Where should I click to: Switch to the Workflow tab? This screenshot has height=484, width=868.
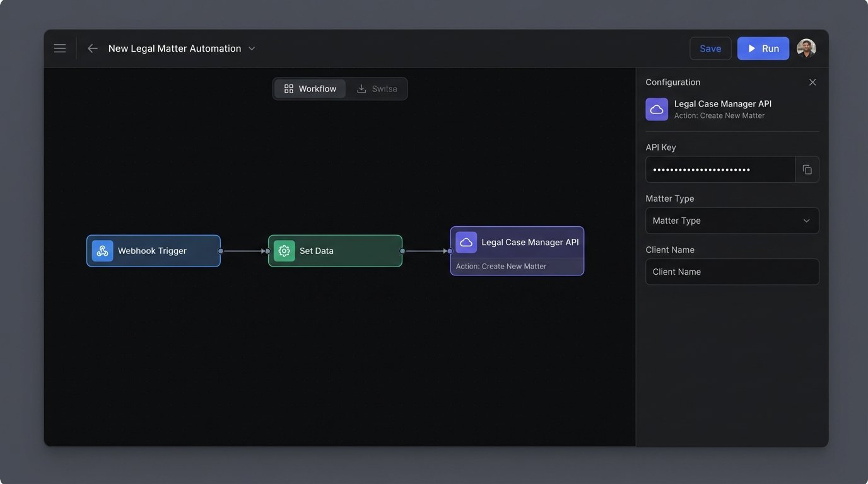point(310,89)
